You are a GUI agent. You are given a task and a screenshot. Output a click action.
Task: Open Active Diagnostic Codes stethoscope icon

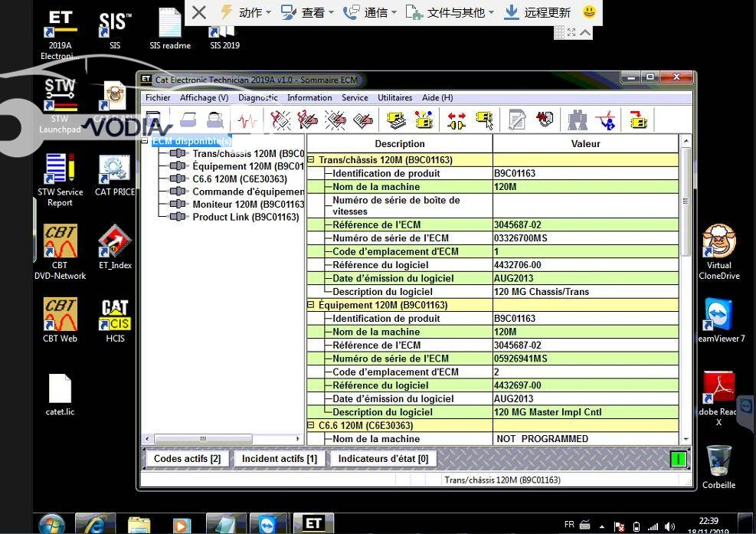pyautogui.click(x=280, y=120)
